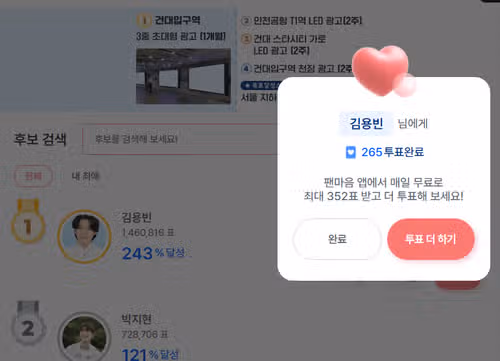Click the number 4 건대입구역 ceiling ad item
This screenshot has height=361, width=500.
(x=296, y=69)
